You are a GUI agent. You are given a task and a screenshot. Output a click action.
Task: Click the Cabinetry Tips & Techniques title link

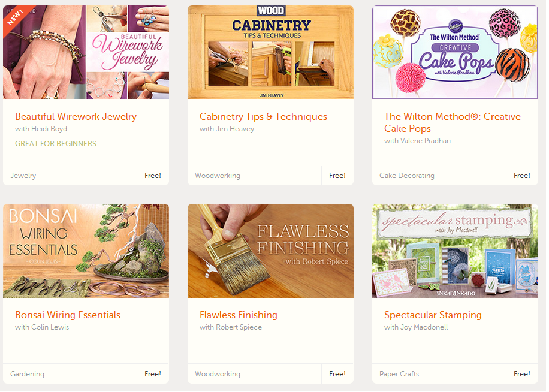263,116
